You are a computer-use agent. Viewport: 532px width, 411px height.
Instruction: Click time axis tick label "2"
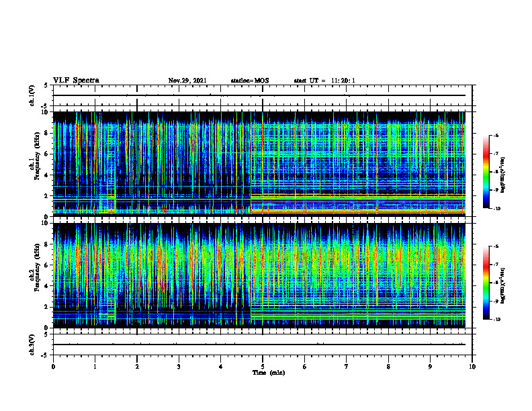137,367
